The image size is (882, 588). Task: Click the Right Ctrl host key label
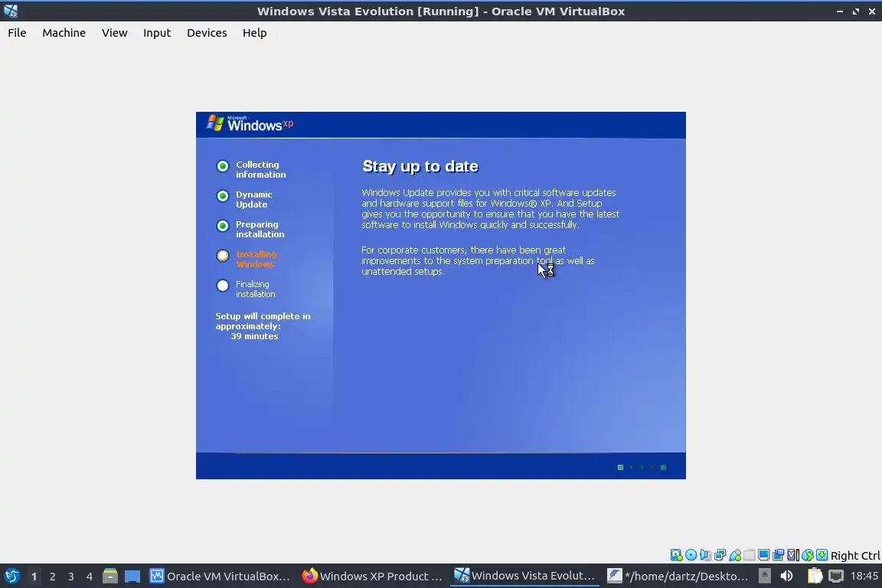[855, 555]
